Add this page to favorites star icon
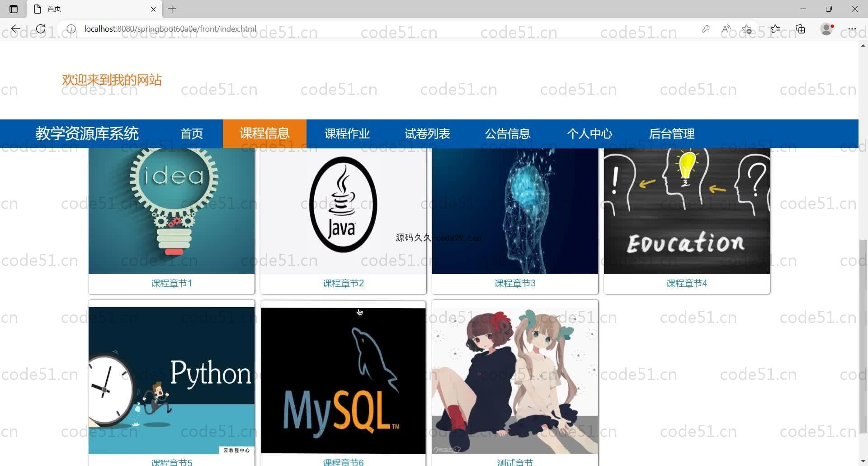The height and width of the screenshot is (466, 868). [x=747, y=29]
